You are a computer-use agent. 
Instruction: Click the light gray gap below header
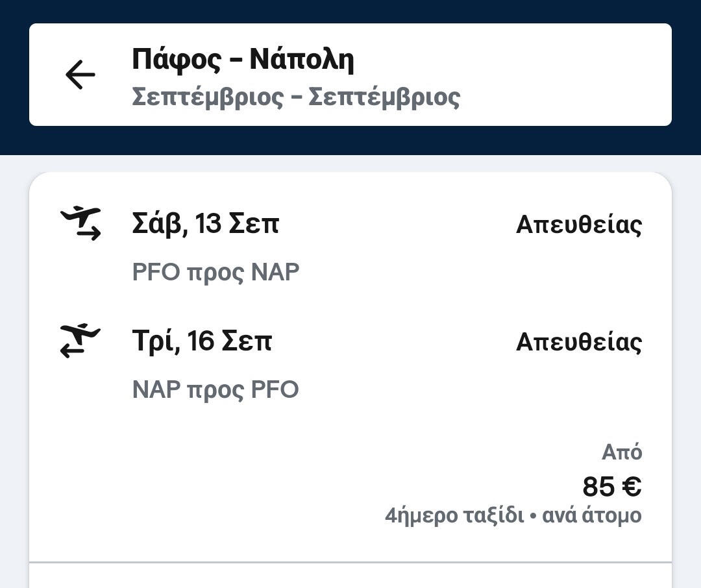click(350, 164)
